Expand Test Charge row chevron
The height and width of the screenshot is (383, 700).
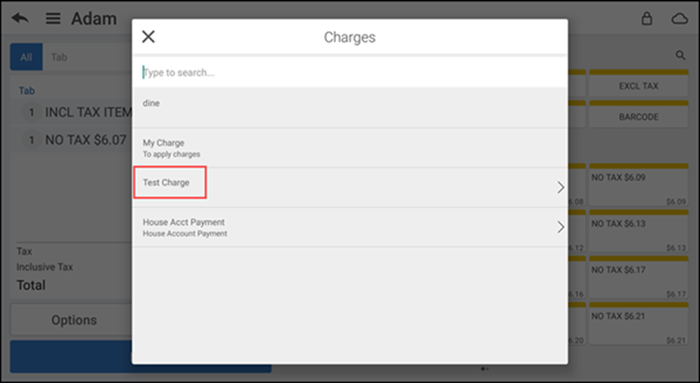(561, 187)
